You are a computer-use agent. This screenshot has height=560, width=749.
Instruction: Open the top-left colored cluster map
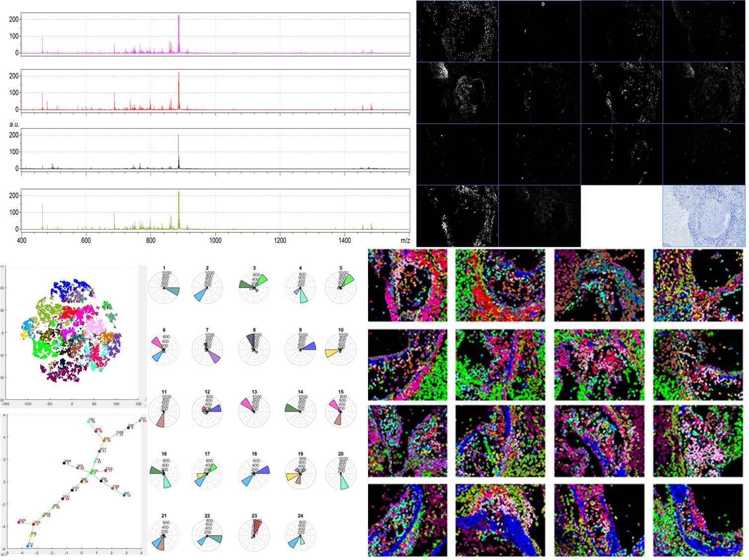coord(407,285)
